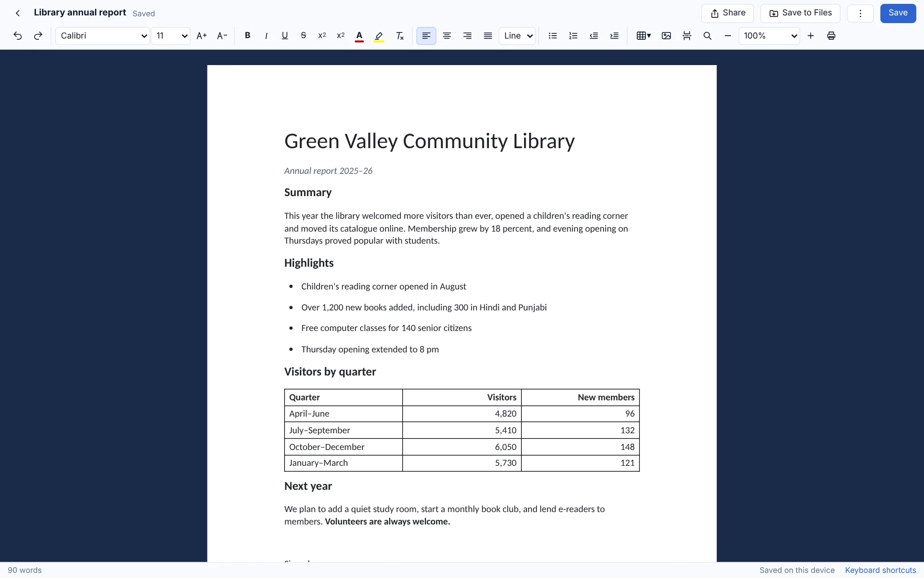Viewport: 924px width, 578px height.
Task: Pick the text color swatch
Action: [359, 36]
